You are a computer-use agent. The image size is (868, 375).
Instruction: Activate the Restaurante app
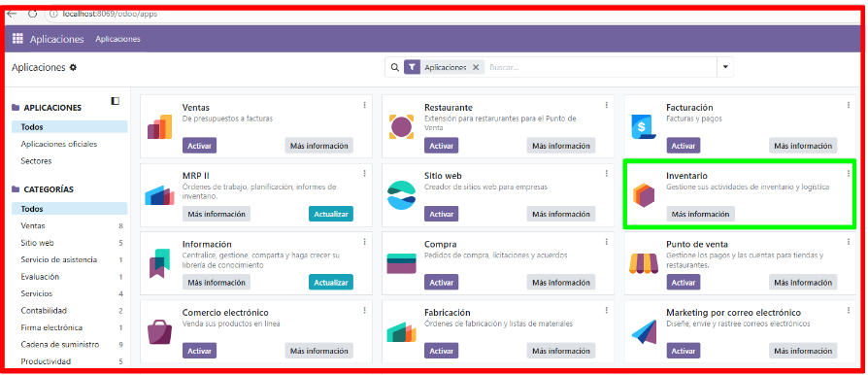[441, 146]
